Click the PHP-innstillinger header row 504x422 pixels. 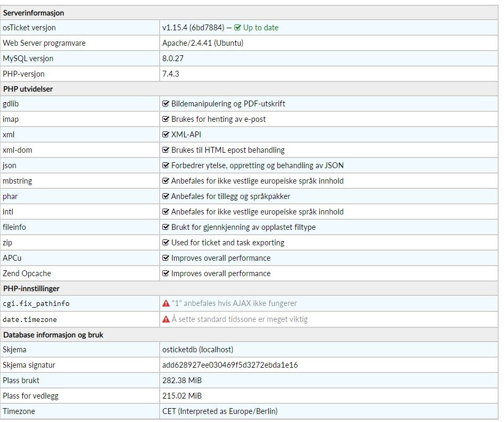point(249,288)
